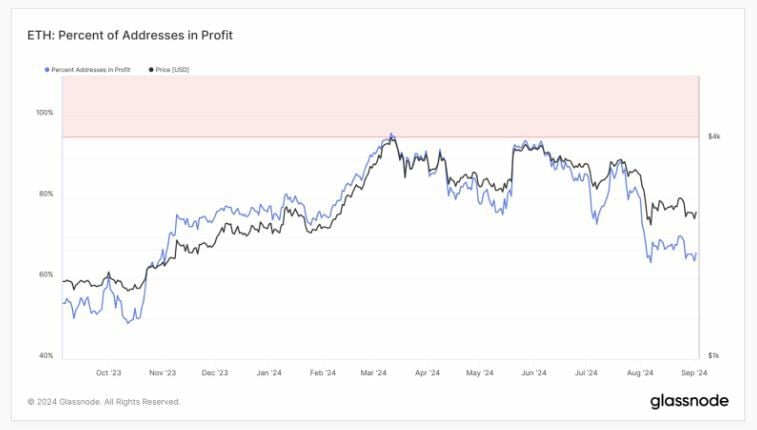Click the 100% y-axis label
This screenshot has width=757, height=430.
pyautogui.click(x=45, y=113)
